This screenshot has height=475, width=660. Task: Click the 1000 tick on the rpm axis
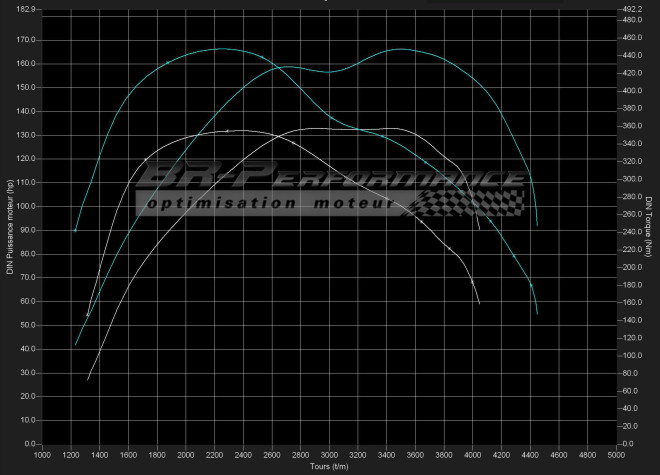(x=43, y=455)
